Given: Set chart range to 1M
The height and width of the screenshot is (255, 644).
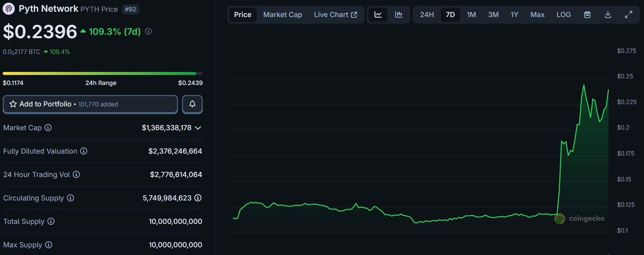Looking at the screenshot, I should click(471, 15).
